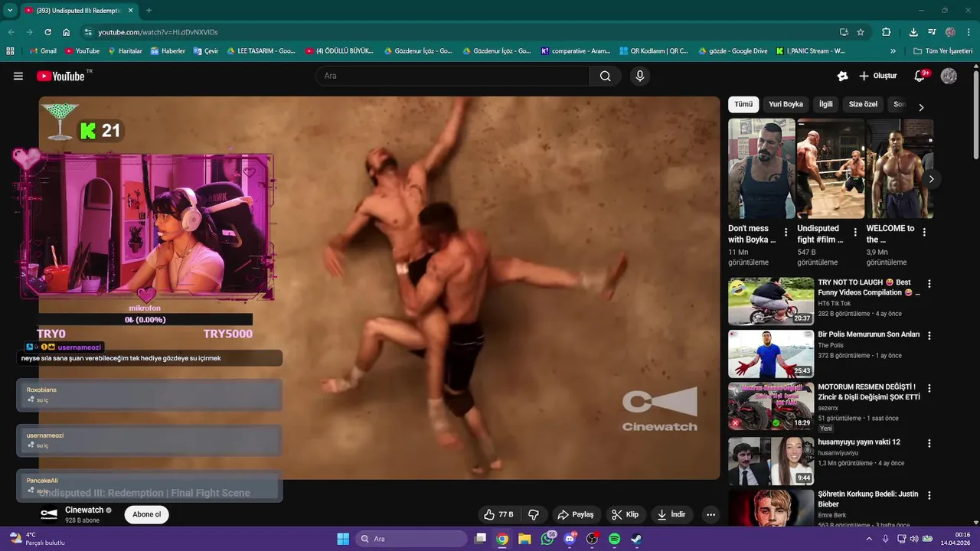
Task: Show hidden system tray icons
Action: click(x=869, y=539)
